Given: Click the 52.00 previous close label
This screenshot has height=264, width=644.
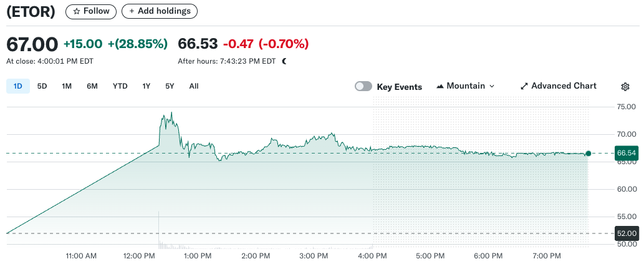Looking at the screenshot, I should tap(625, 233).
